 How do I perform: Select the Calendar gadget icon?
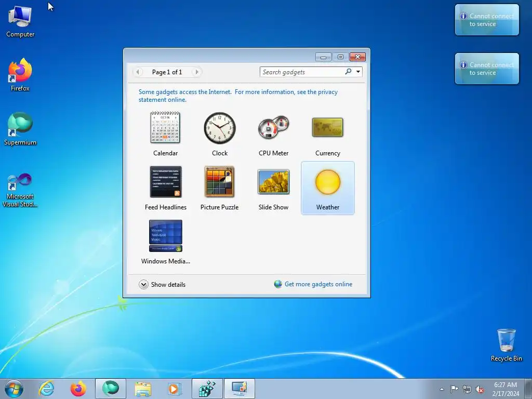click(x=165, y=128)
